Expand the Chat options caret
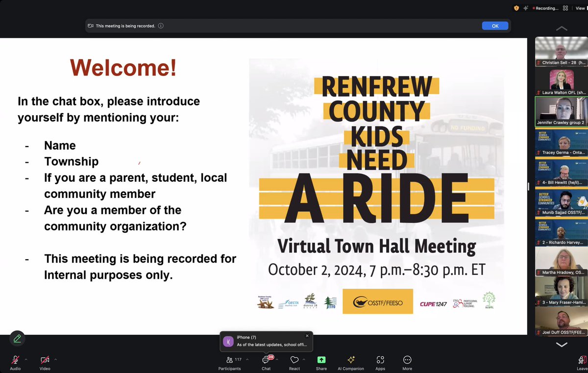Image resolution: width=588 pixels, height=373 pixels. click(x=277, y=359)
